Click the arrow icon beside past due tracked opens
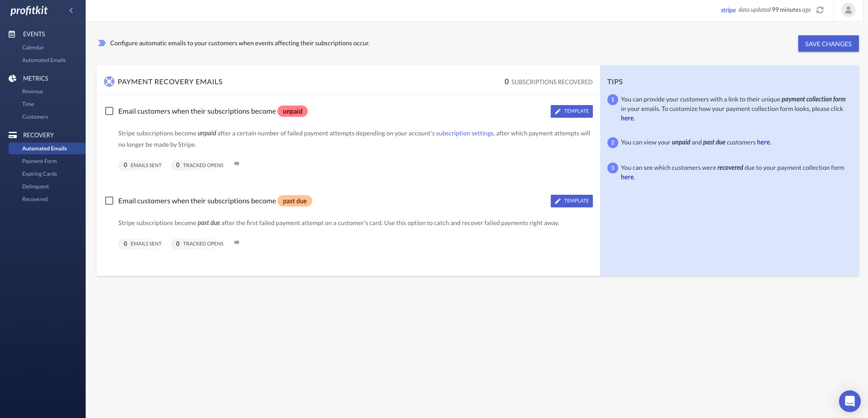 pos(237,243)
